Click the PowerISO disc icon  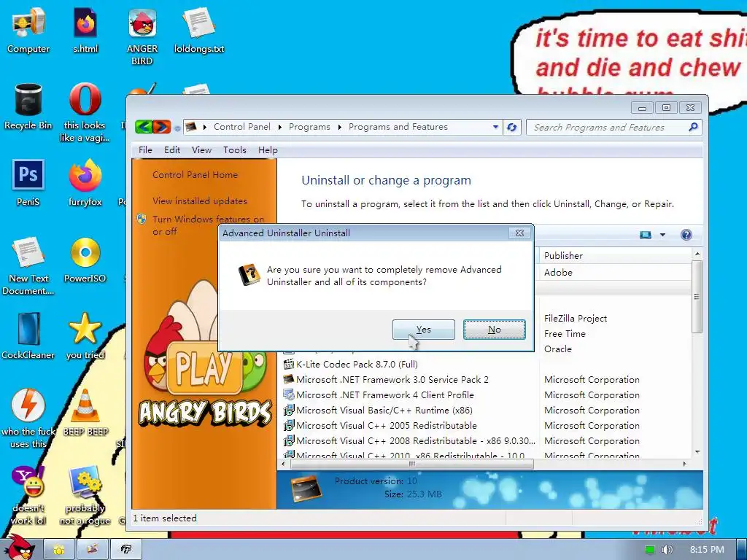pyautogui.click(x=85, y=260)
